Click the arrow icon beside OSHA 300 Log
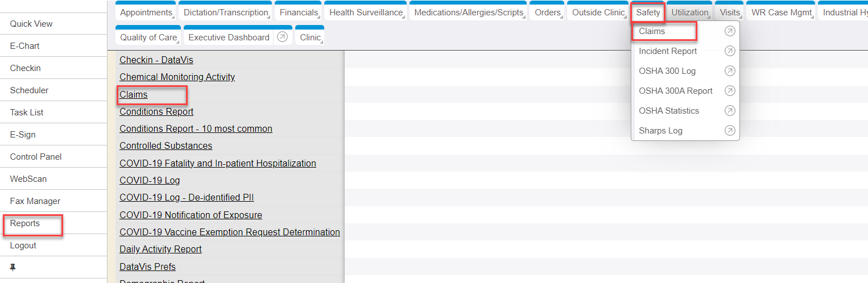 click(730, 71)
